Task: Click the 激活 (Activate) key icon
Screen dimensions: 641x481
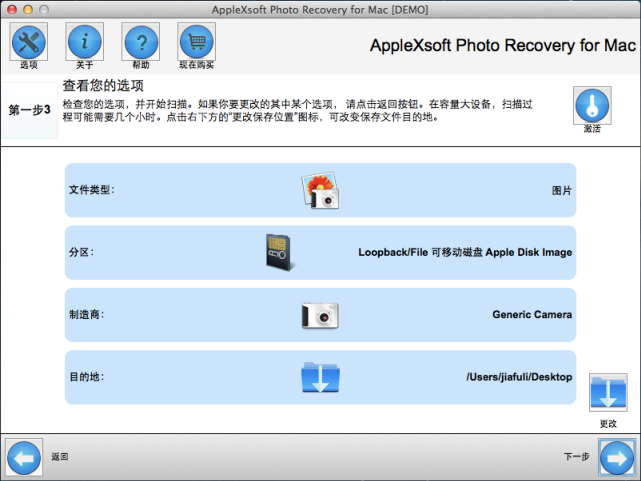Action: click(592, 105)
